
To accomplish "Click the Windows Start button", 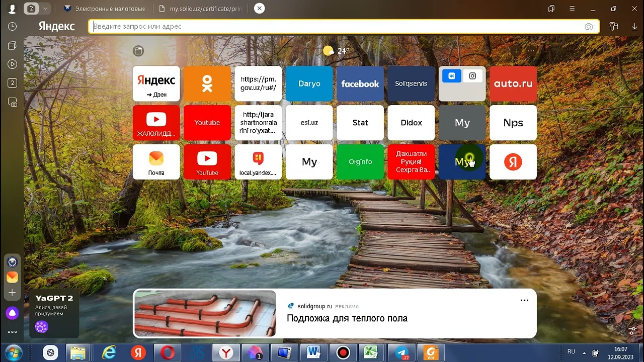I will [14, 352].
